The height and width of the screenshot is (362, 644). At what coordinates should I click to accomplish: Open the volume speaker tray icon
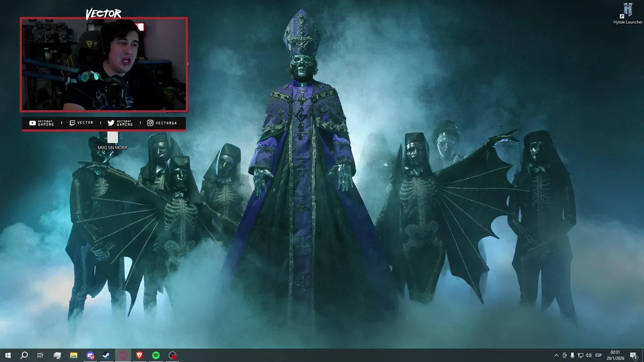pos(589,355)
